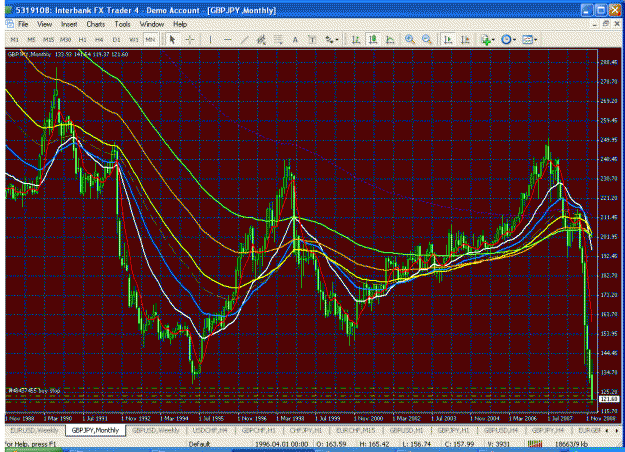Toggle the H4 timeframe button
This screenshot has width=625, height=452.
coord(99,39)
